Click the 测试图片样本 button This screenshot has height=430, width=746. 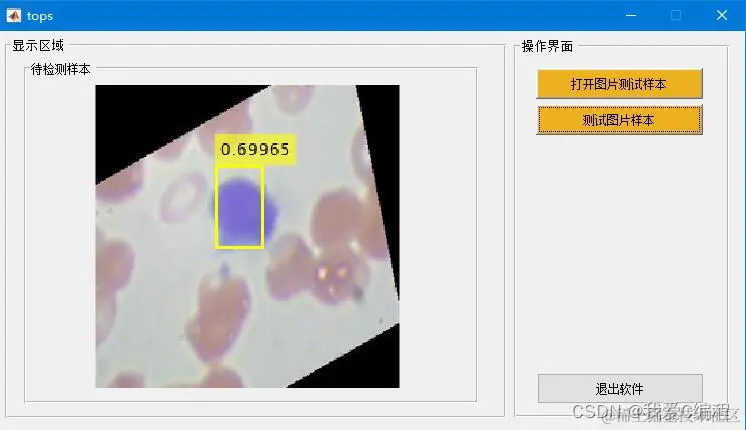click(619, 120)
